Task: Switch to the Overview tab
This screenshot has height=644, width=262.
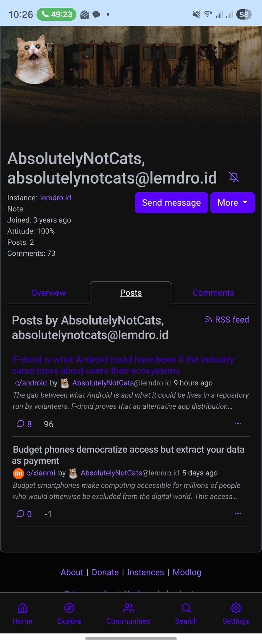Action: pyautogui.click(x=49, y=293)
